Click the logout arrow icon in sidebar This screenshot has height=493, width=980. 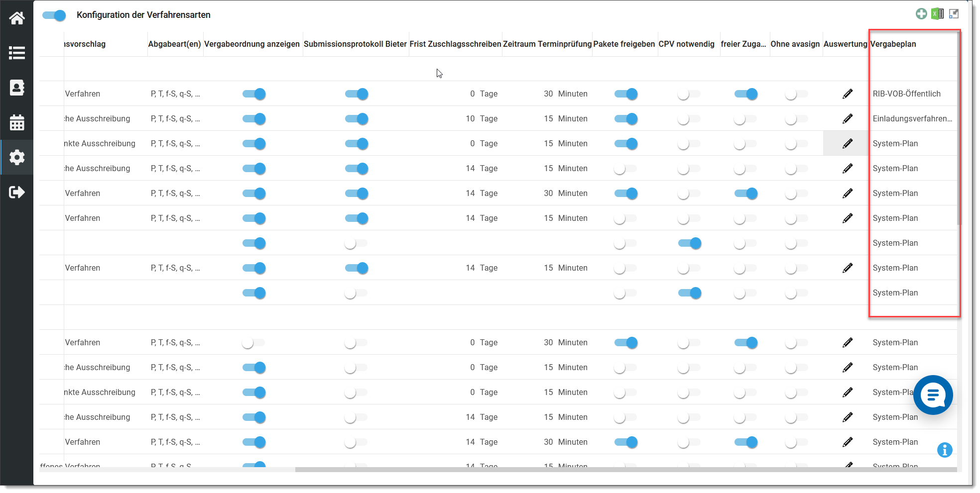(x=17, y=192)
